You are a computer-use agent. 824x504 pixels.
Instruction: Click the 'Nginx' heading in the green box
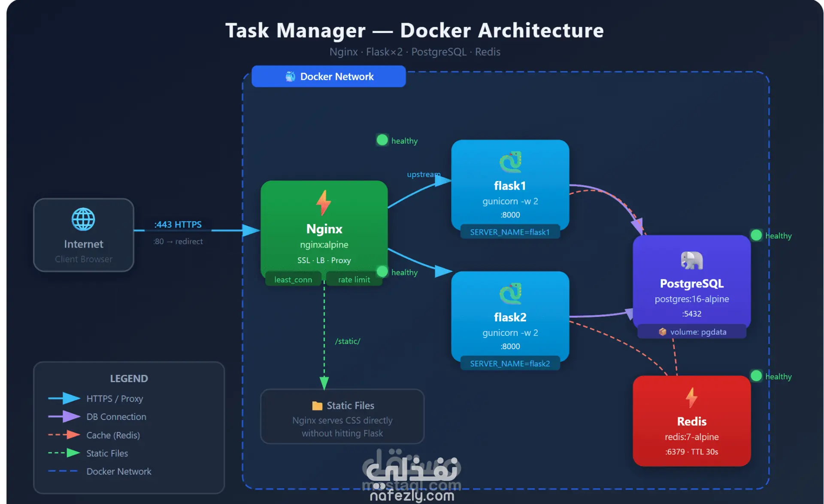[x=324, y=229]
